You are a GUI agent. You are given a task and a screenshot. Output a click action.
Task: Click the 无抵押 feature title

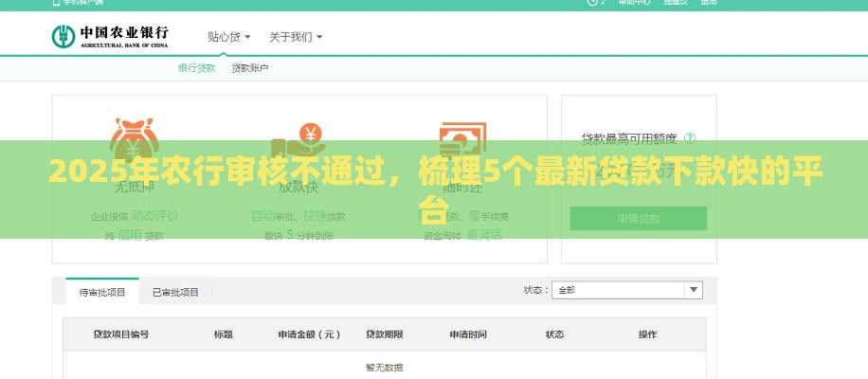pos(134,187)
